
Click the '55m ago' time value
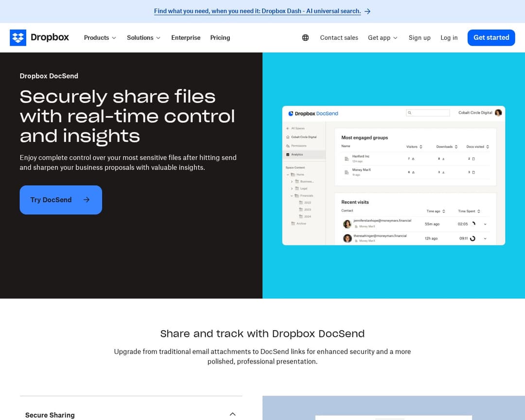(432, 224)
